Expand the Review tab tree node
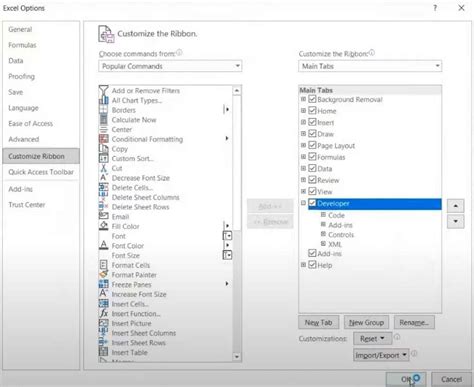The height and width of the screenshot is (387, 474). pos(303,180)
